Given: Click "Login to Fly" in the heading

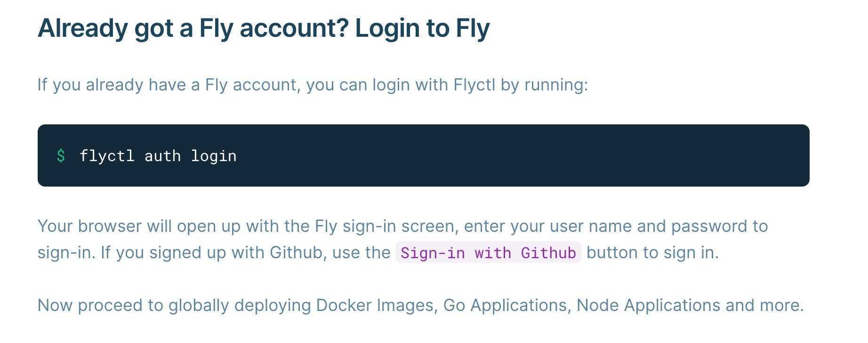Looking at the screenshot, I should coord(422,28).
